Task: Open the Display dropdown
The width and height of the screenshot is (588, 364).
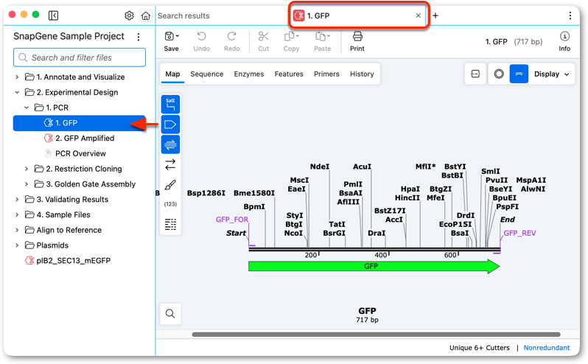Action: [552, 74]
